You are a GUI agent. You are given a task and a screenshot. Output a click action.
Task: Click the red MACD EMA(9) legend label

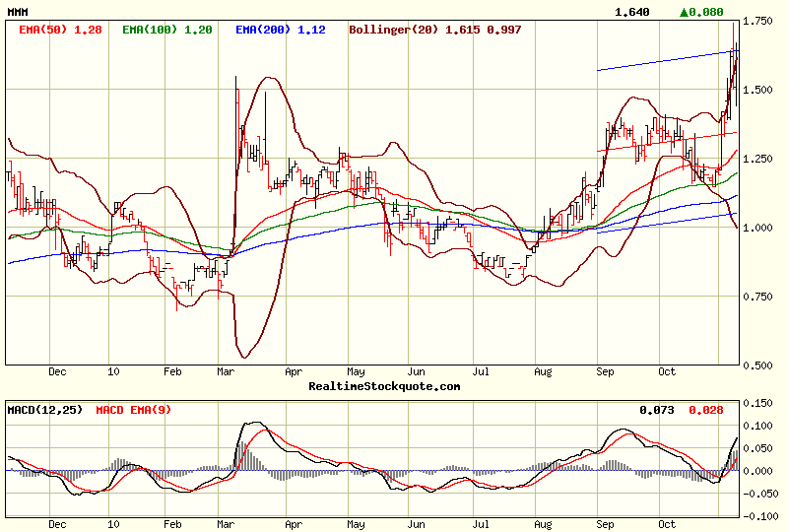[x=134, y=410]
